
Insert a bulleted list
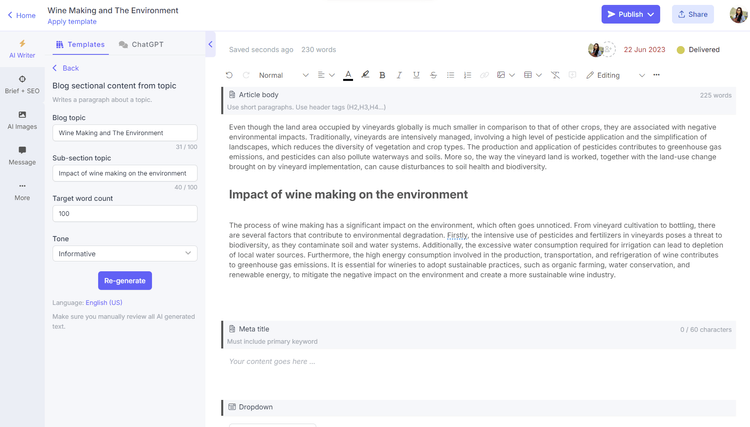click(x=451, y=75)
